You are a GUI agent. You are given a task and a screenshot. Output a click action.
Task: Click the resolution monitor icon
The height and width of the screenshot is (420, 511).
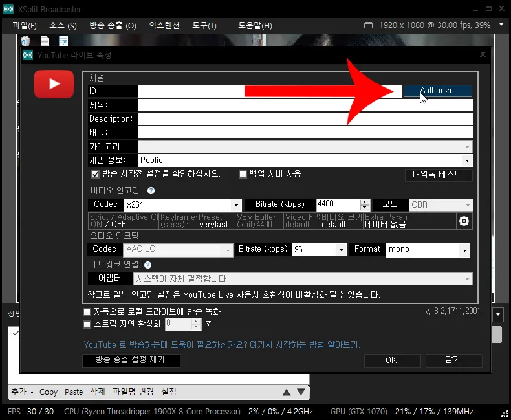click(368, 25)
